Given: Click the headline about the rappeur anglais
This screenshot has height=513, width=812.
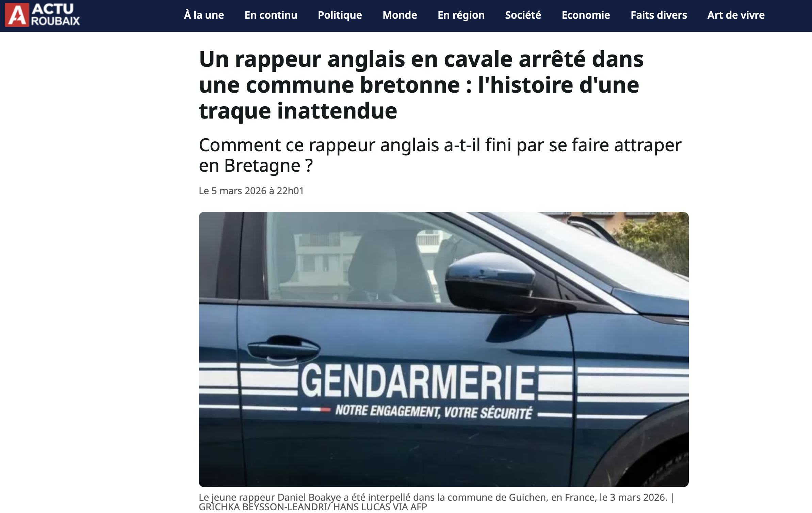Looking at the screenshot, I should (421, 85).
